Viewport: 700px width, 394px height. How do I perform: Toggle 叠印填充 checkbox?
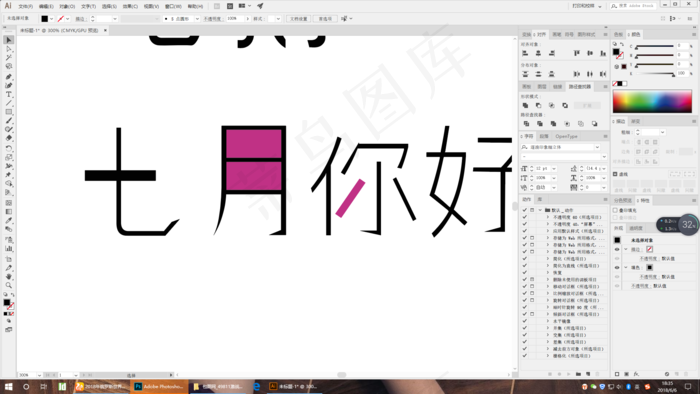tap(615, 210)
